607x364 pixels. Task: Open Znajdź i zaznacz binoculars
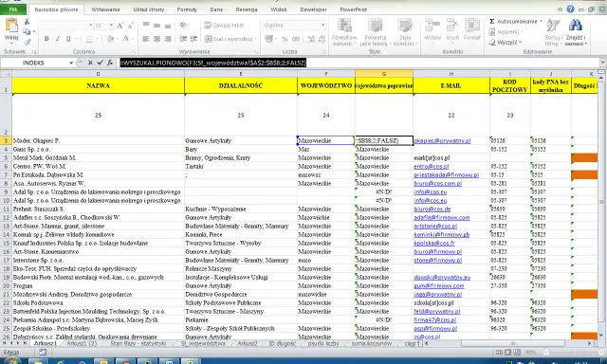(576, 32)
